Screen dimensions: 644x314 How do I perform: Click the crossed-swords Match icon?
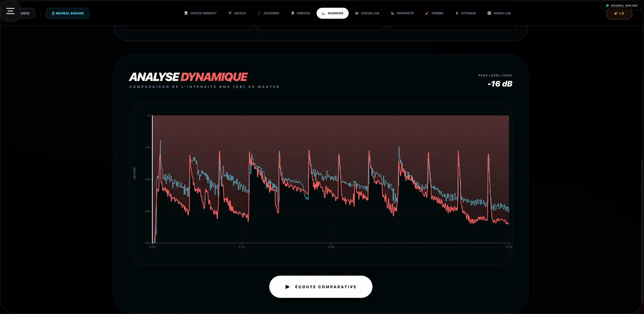[x=230, y=13]
